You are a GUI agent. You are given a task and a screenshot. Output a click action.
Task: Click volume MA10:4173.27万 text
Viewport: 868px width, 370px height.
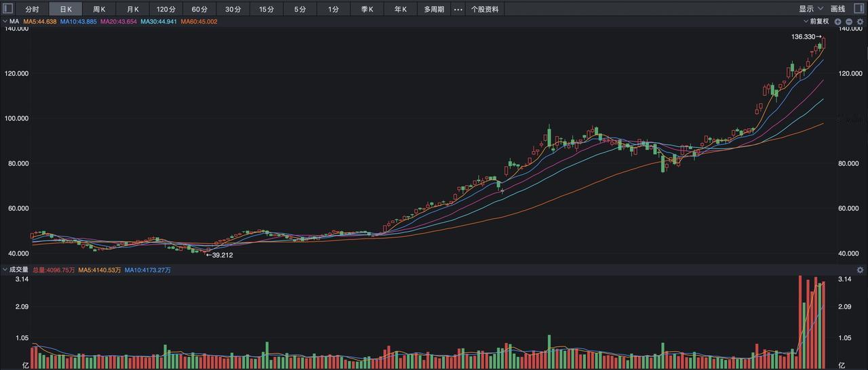pos(148,270)
